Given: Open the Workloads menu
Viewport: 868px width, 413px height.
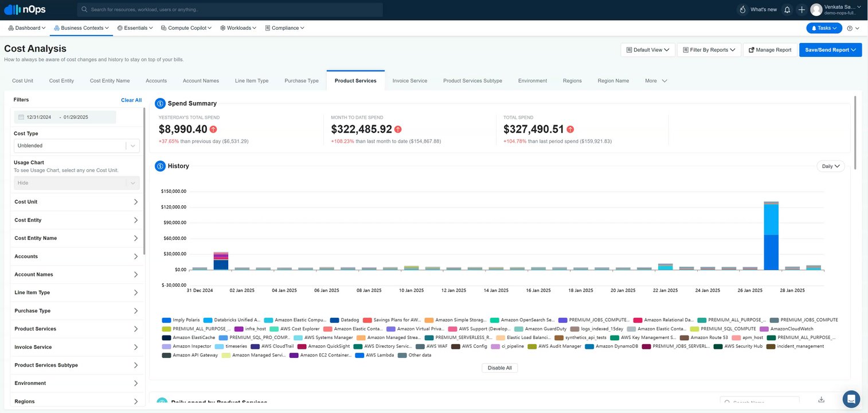Looking at the screenshot, I should pyautogui.click(x=238, y=28).
